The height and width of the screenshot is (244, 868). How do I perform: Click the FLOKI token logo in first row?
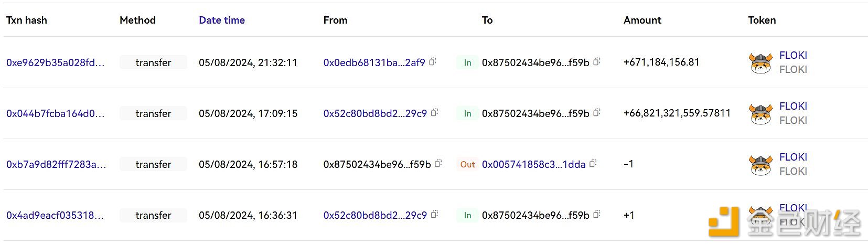(760, 63)
